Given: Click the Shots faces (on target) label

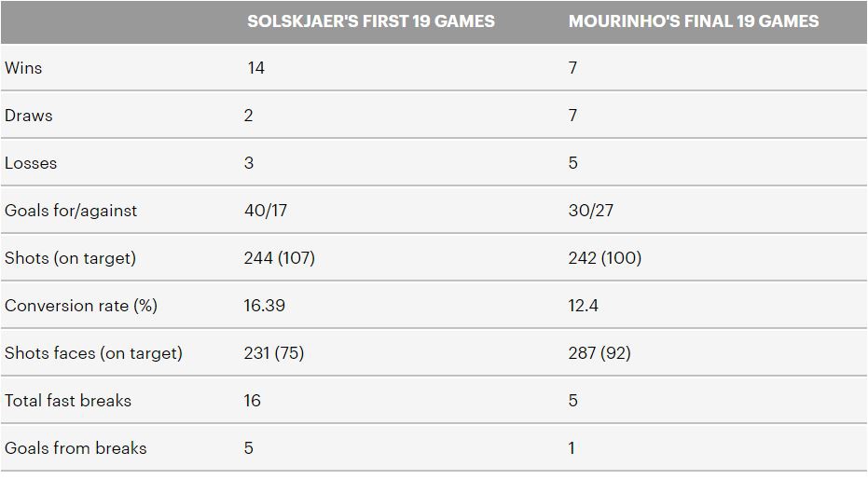Looking at the screenshot, I should point(93,353).
